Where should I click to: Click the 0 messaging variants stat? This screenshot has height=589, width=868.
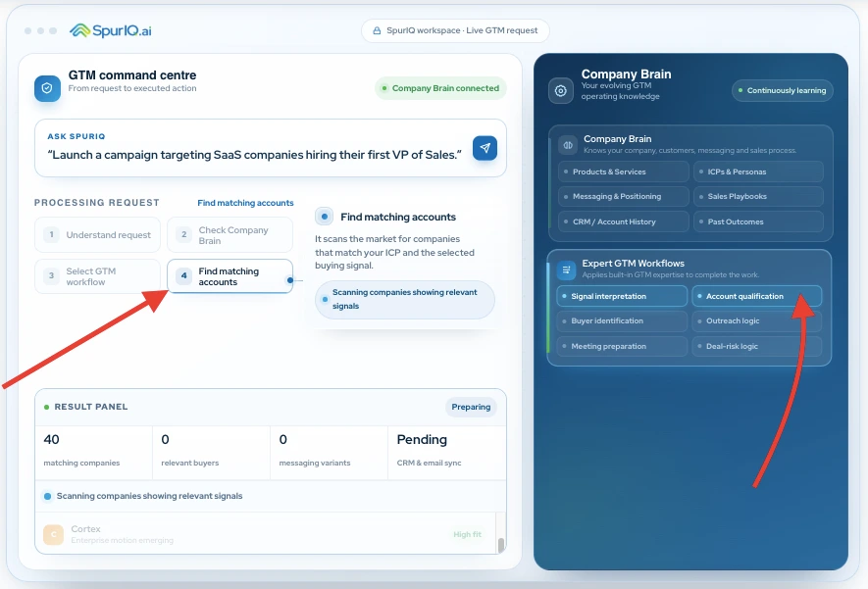coord(330,452)
